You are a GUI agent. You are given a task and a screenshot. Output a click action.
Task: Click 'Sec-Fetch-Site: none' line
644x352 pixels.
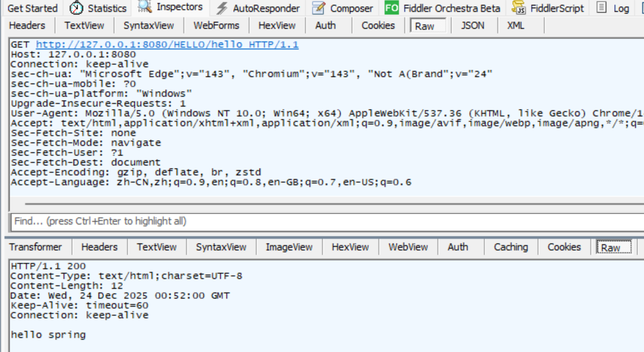pos(73,133)
